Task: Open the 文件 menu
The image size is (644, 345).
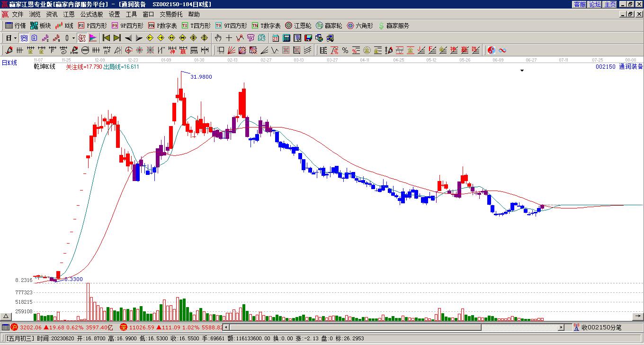Action: click(x=18, y=14)
